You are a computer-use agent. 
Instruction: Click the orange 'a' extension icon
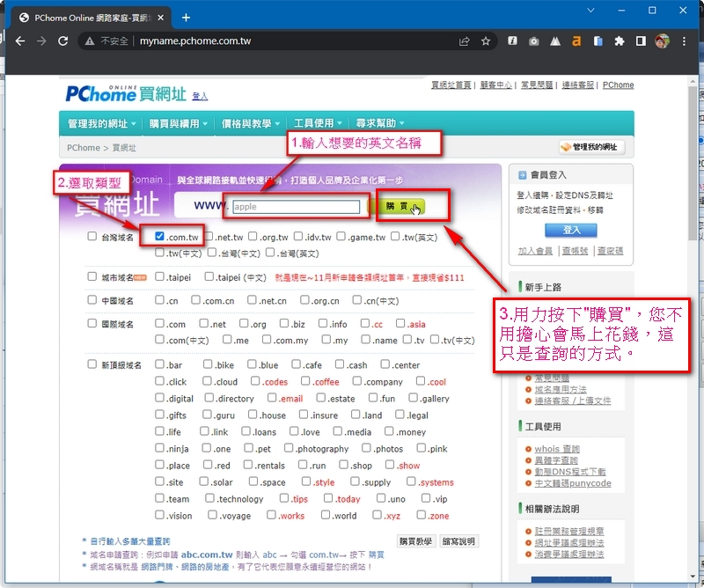pyautogui.click(x=576, y=41)
